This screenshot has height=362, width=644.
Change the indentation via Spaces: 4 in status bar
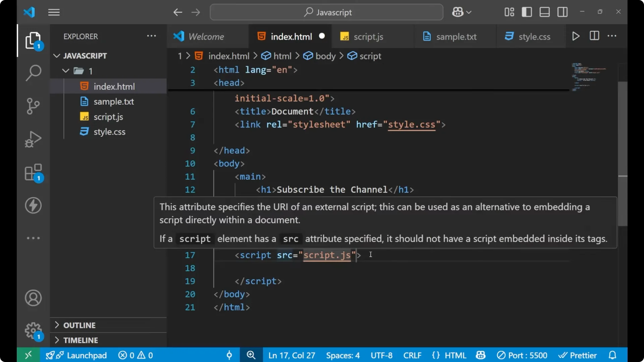pos(342,355)
